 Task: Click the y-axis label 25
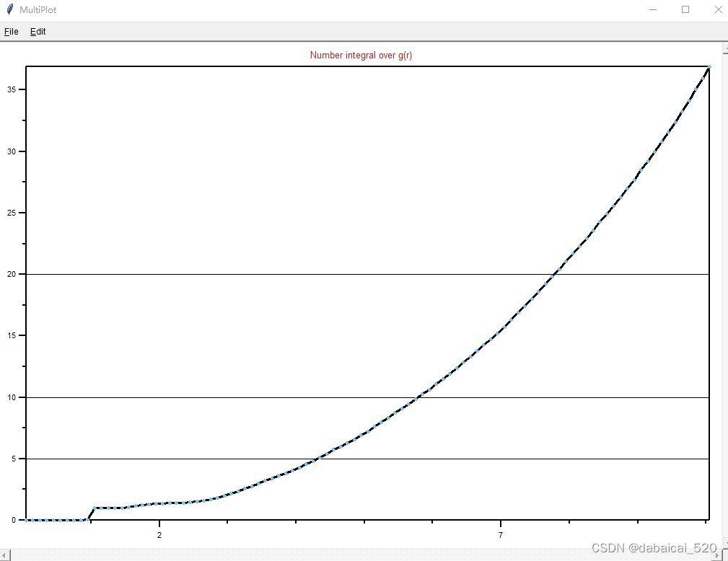[x=12, y=213]
